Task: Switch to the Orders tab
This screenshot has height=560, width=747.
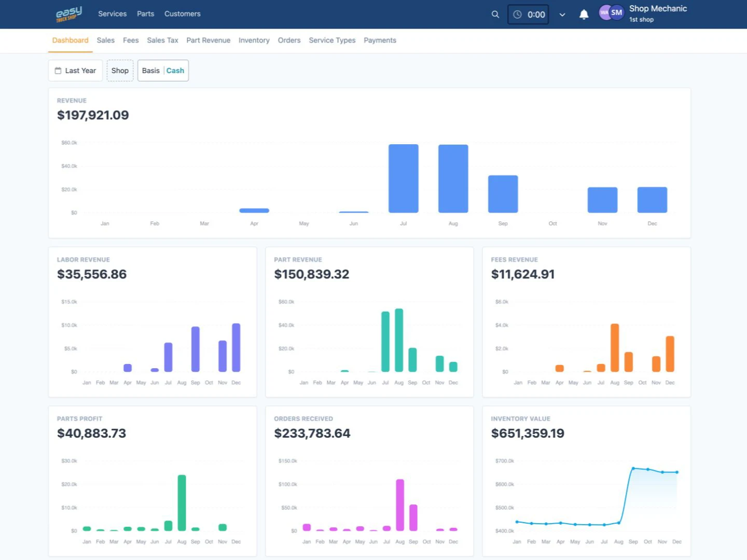Action: click(289, 40)
